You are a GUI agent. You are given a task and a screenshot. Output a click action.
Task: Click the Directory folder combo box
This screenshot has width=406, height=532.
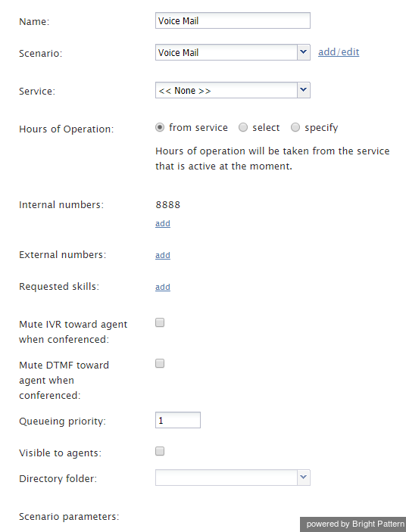coord(233,478)
